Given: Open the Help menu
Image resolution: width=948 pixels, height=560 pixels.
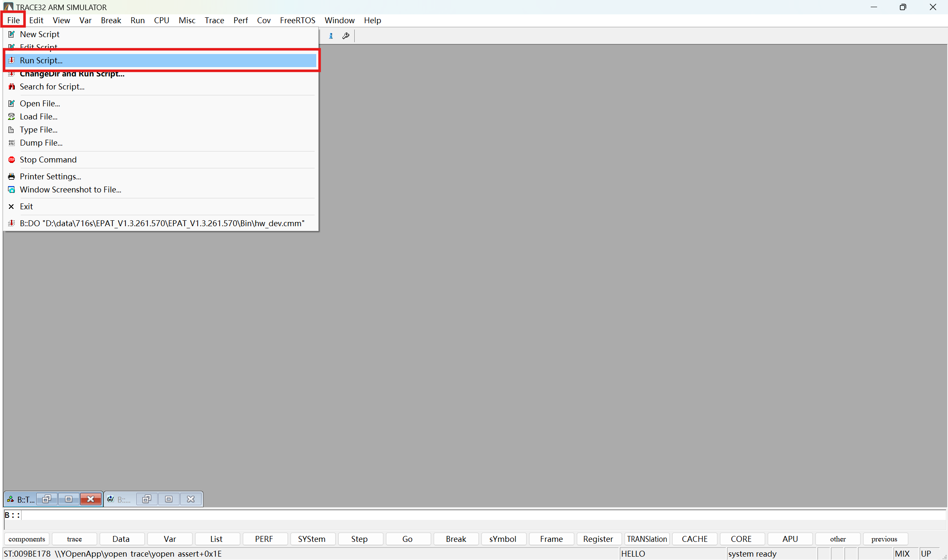Looking at the screenshot, I should [372, 20].
